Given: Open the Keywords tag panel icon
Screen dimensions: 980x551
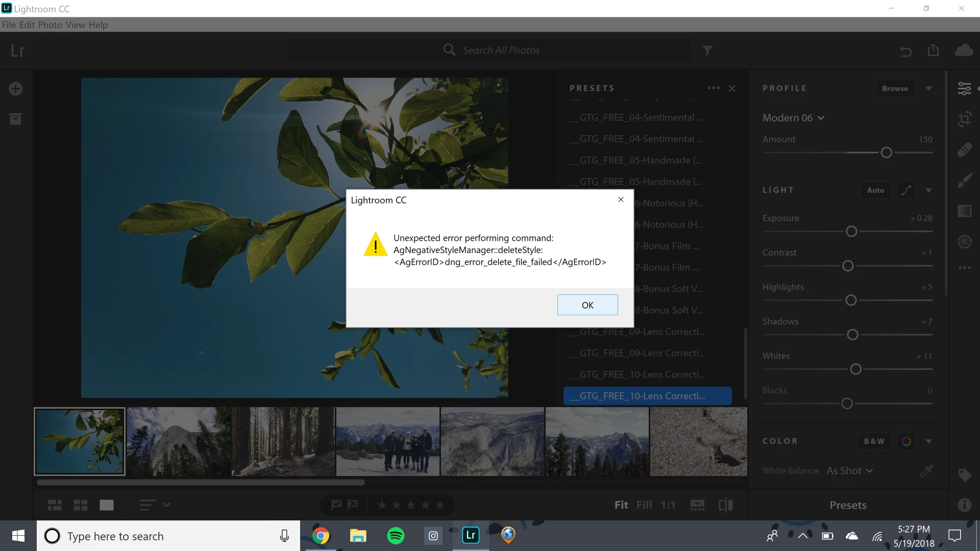Looking at the screenshot, I should pyautogui.click(x=964, y=475).
